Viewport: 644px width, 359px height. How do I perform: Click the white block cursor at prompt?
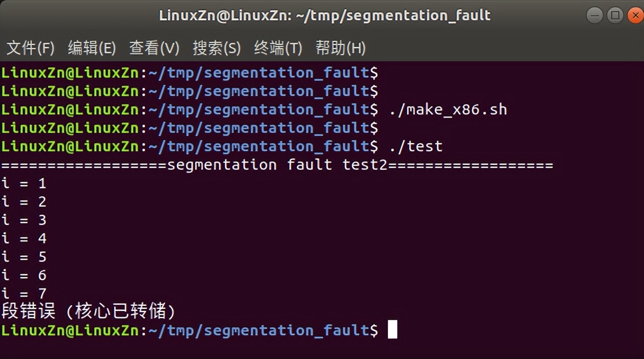[392, 330]
